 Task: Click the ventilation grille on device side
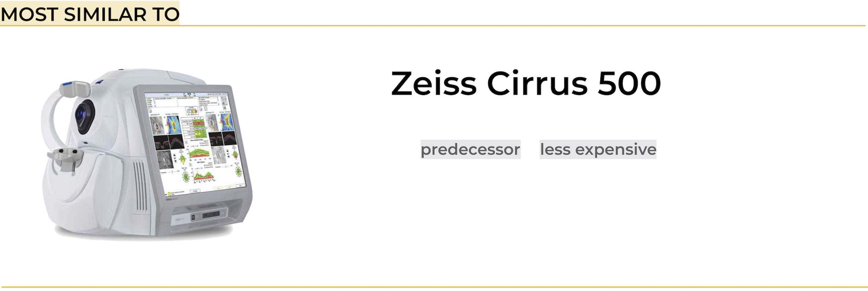pos(140,186)
